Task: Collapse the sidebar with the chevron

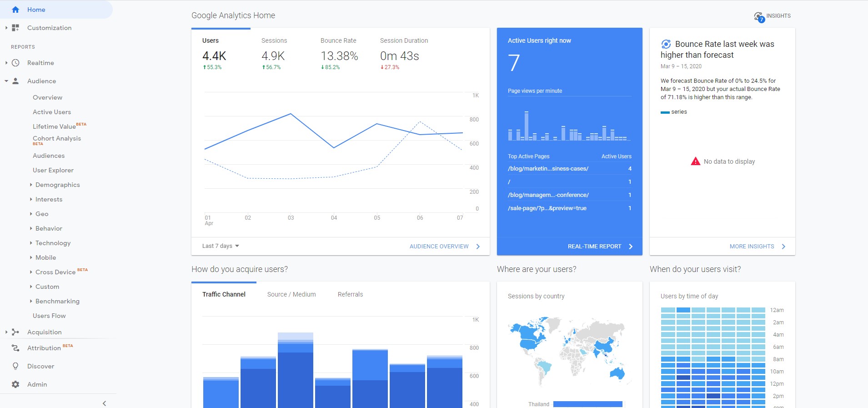Action: click(x=104, y=403)
